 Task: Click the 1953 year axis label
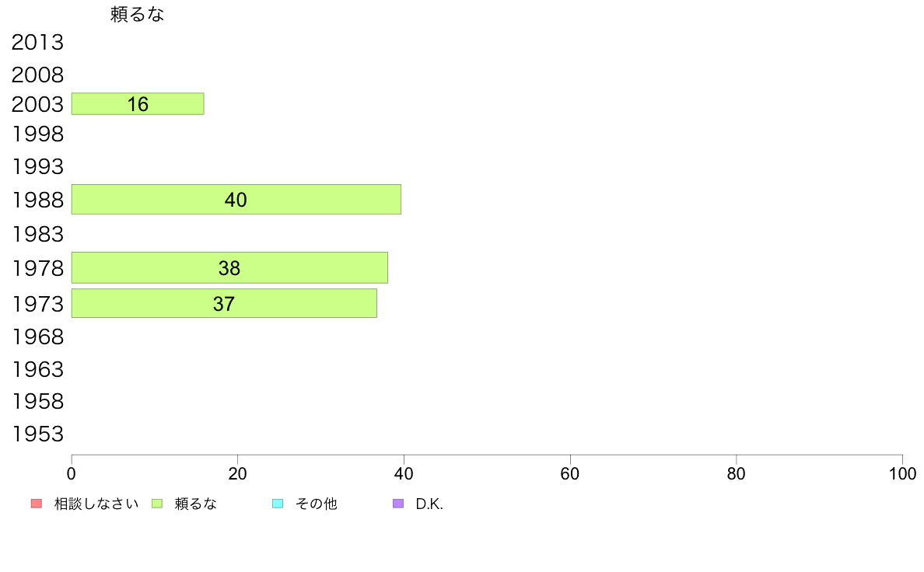[37, 434]
